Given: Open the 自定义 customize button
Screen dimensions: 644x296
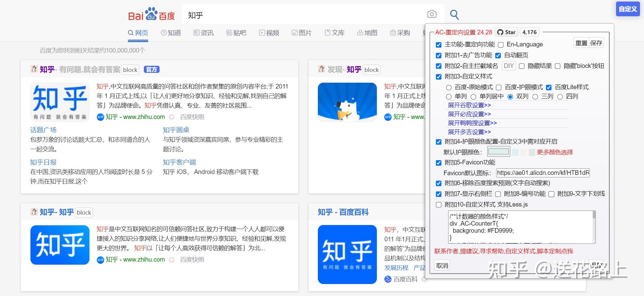Looking at the screenshot, I should (628, 9).
